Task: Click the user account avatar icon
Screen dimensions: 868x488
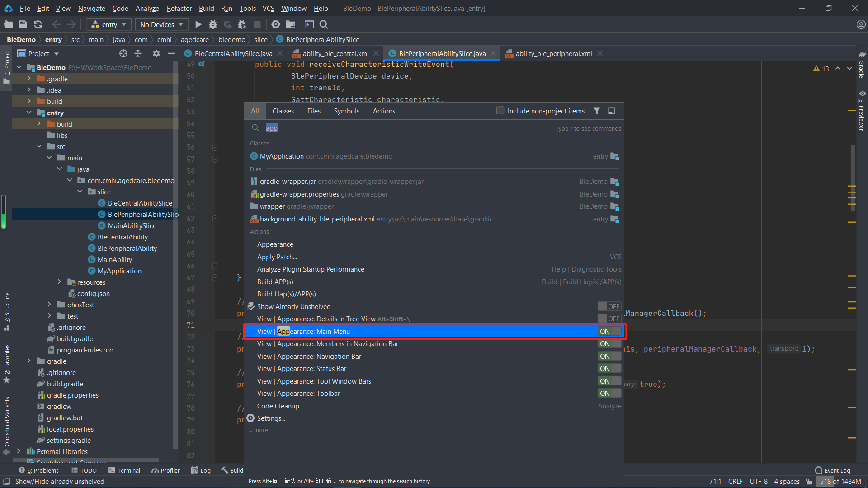Action: tap(861, 24)
